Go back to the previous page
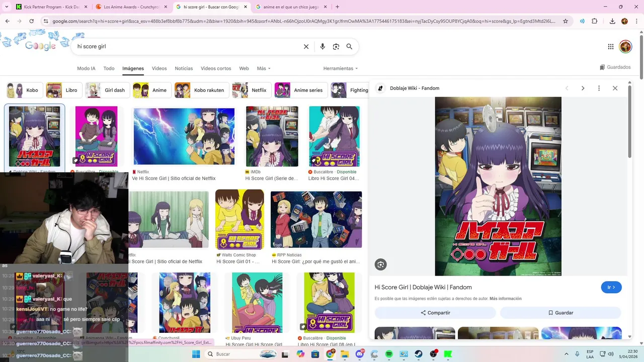Image resolution: width=644 pixels, height=362 pixels. (7, 21)
